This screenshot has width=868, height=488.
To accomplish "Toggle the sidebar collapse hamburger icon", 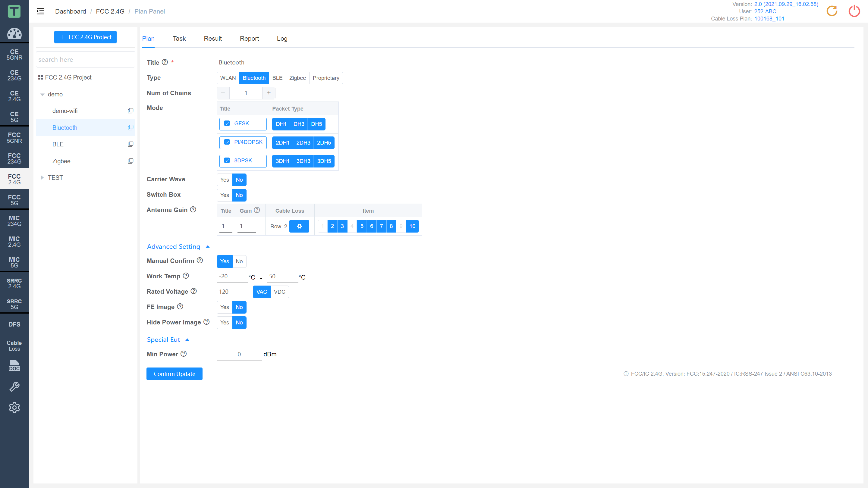I will coord(40,11).
